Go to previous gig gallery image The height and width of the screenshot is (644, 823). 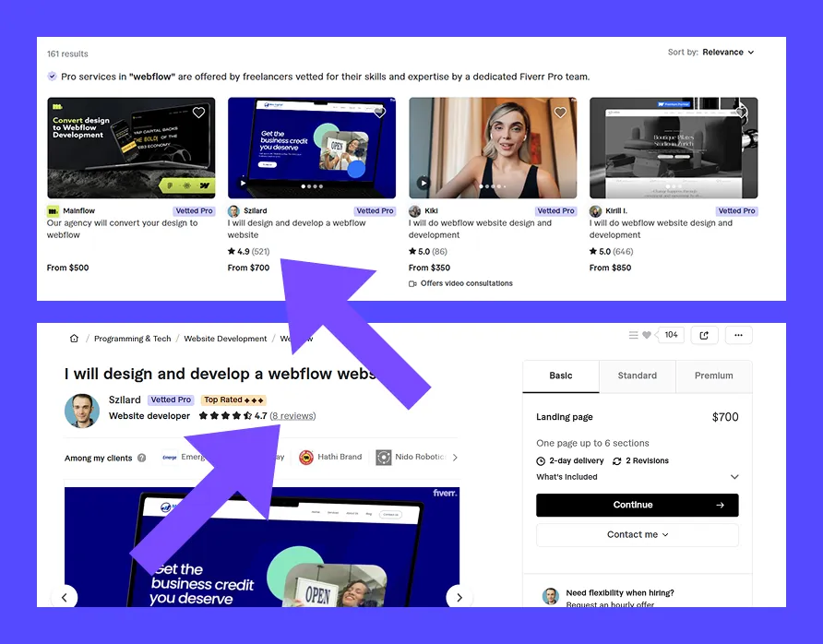point(65,597)
